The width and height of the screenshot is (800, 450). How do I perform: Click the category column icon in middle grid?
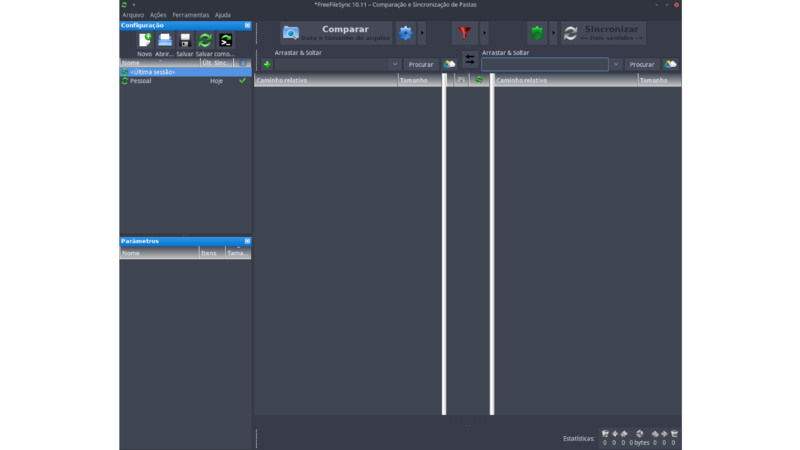(x=461, y=80)
